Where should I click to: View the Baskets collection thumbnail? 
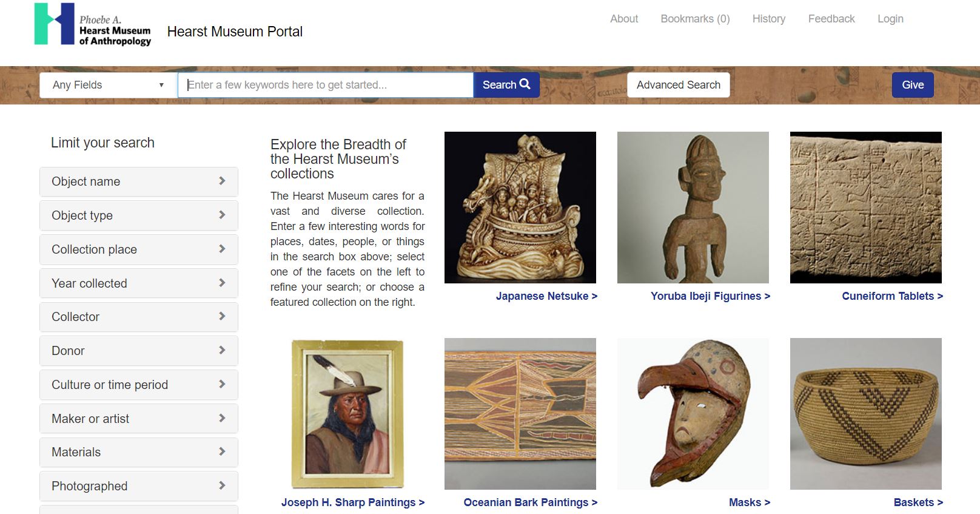pos(866,414)
